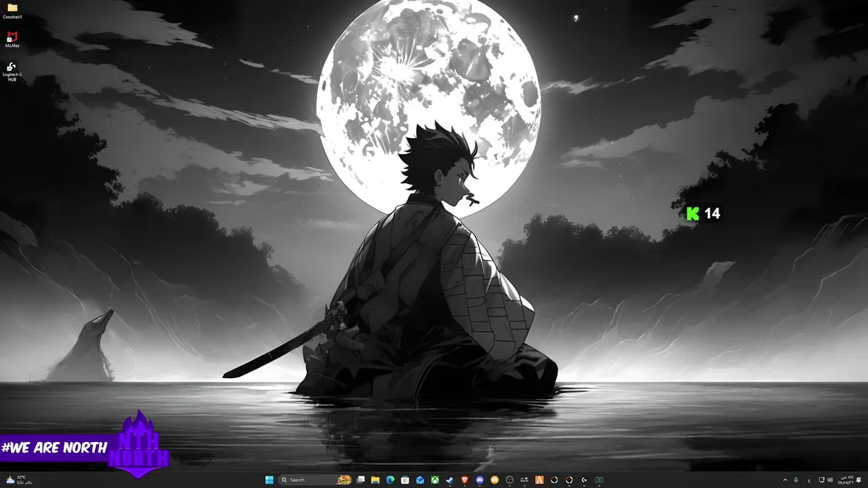
Task: Open Task View from the taskbar
Action: [360, 480]
